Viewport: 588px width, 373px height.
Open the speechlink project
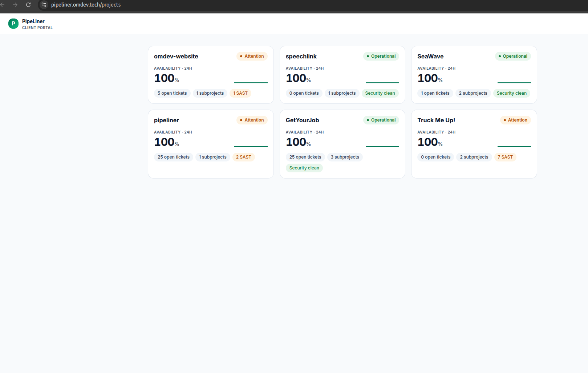[301, 56]
